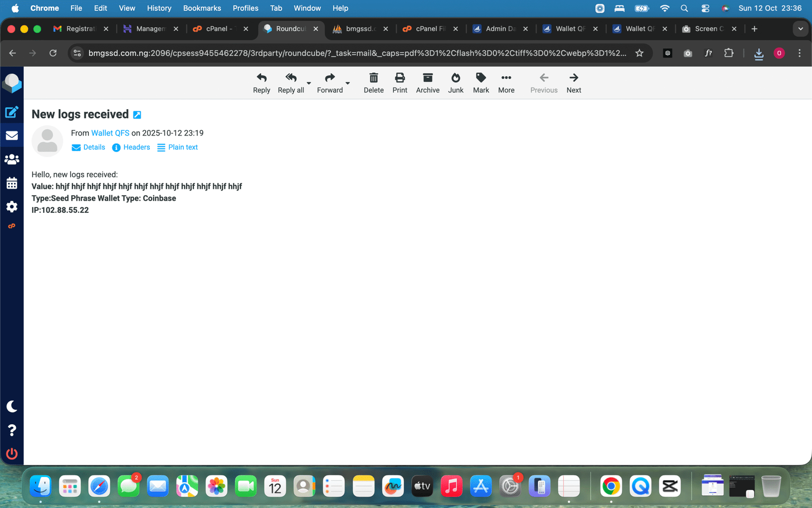This screenshot has width=812, height=508.
Task: Open Roundcube Settings gear in the sidebar
Action: (x=12, y=207)
